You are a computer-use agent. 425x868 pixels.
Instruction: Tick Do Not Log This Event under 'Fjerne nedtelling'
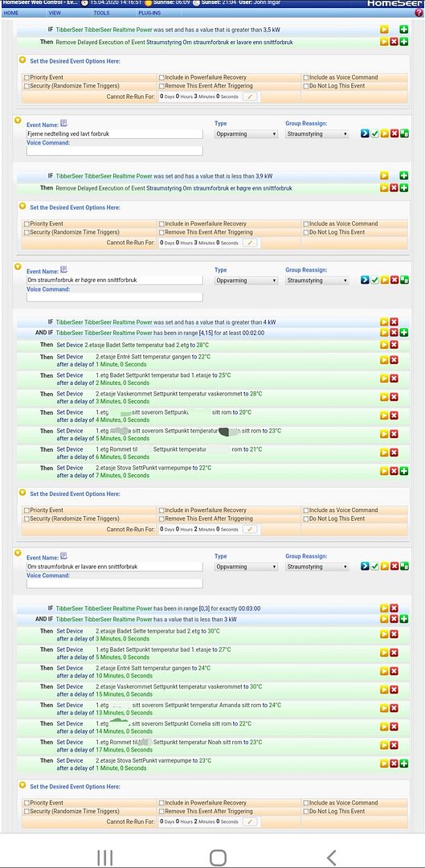pos(306,232)
